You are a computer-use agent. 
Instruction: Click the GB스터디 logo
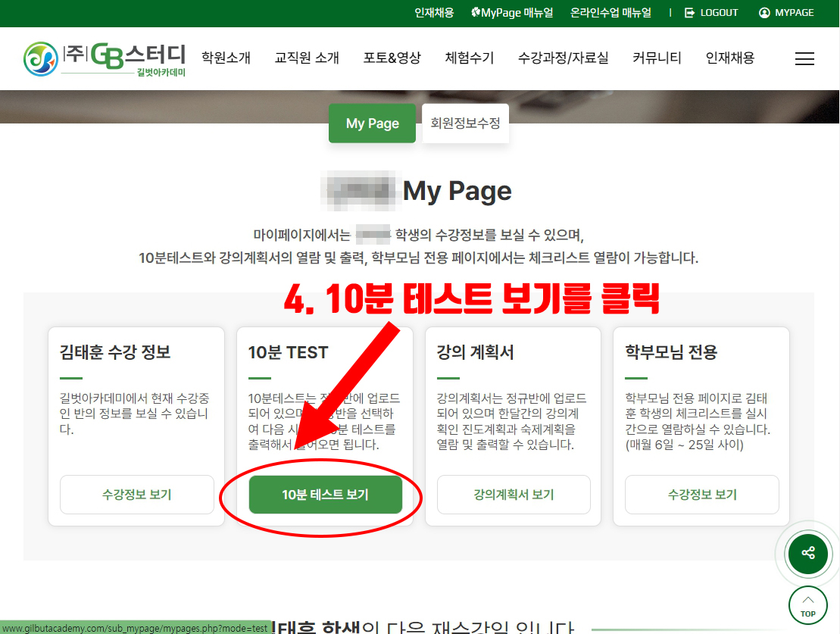coord(105,59)
